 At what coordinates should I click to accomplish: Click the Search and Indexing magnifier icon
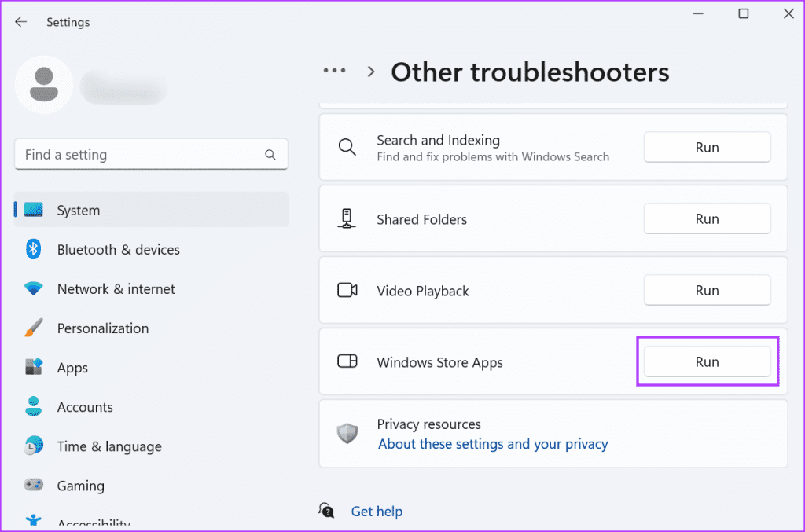click(x=347, y=147)
